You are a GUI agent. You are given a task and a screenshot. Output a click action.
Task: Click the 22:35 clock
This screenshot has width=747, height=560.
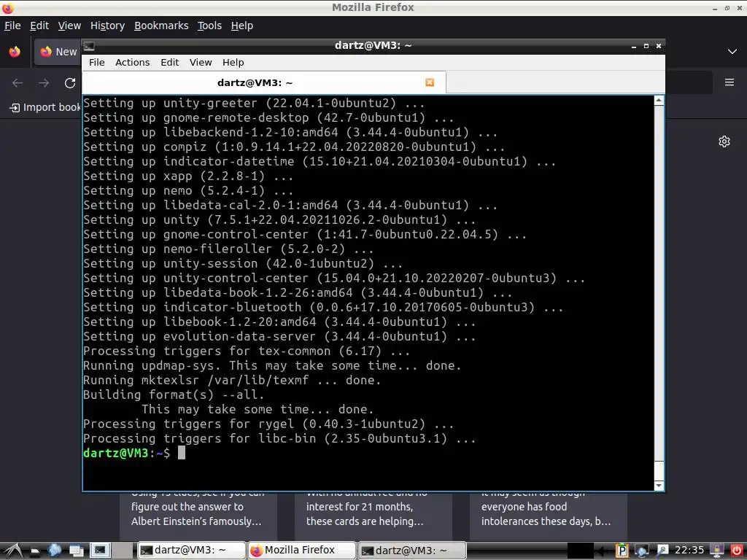tap(689, 551)
